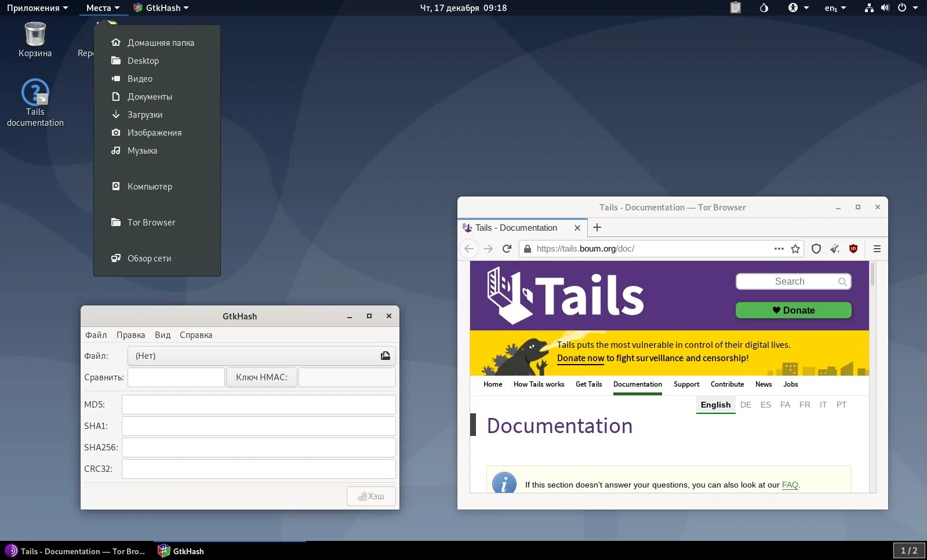Open a new tab in Tor Browser
927x560 pixels.
click(597, 227)
